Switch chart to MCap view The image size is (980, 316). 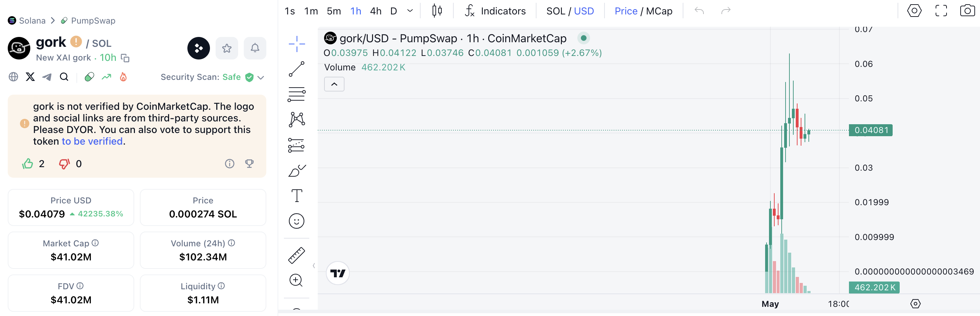tap(659, 11)
